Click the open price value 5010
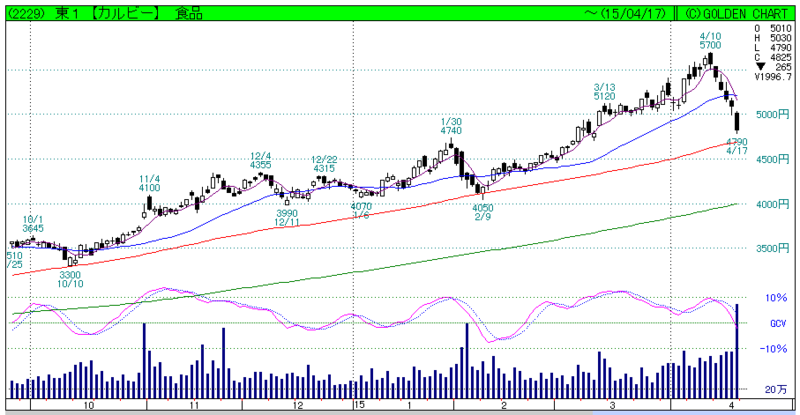The height and width of the screenshot is (415, 800). click(781, 29)
